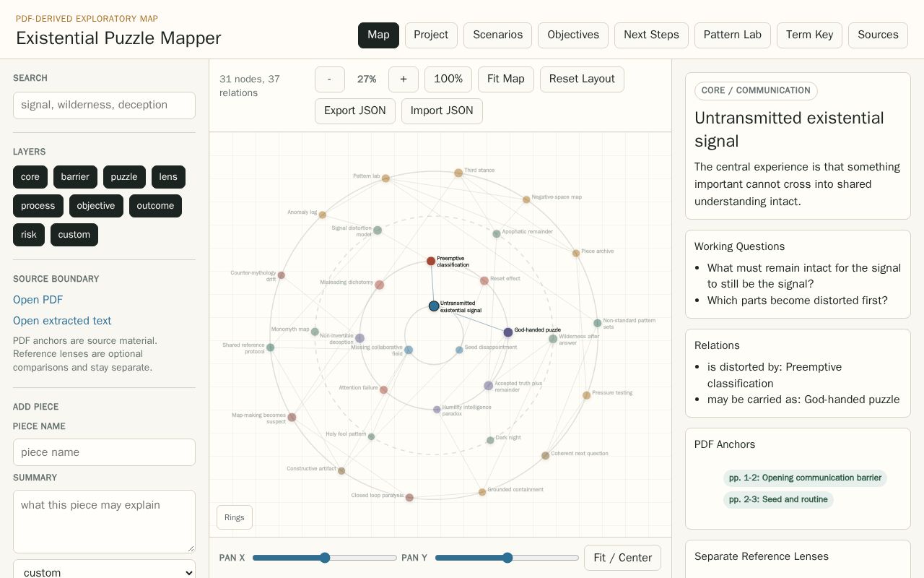Select the Closed loop paralysis node
The height and width of the screenshot is (578, 924).
point(409,498)
